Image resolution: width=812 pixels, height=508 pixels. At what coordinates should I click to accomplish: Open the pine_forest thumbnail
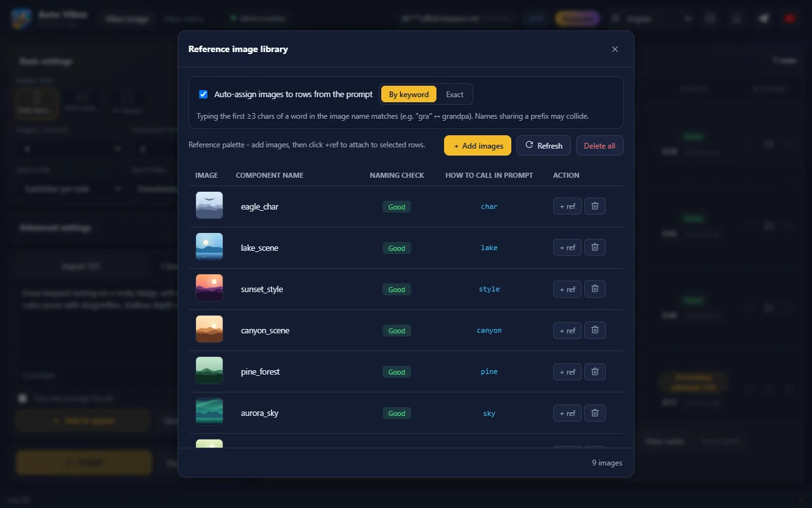[x=209, y=371]
